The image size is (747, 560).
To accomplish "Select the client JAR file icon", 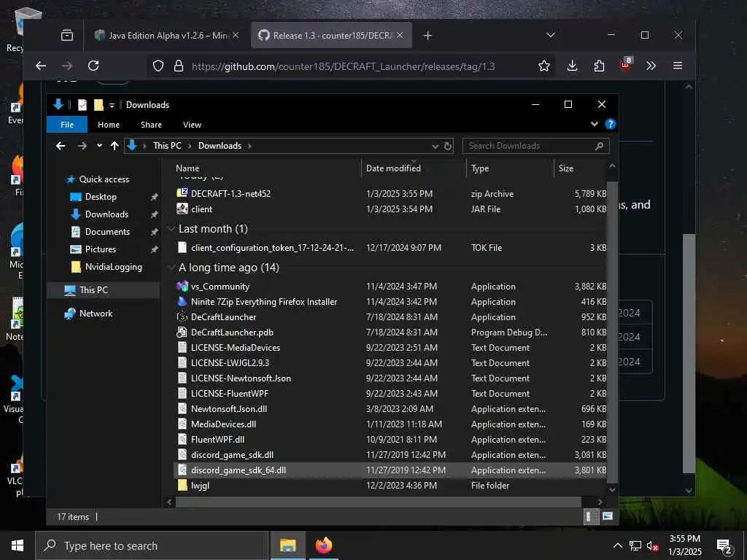I will pyautogui.click(x=182, y=209).
